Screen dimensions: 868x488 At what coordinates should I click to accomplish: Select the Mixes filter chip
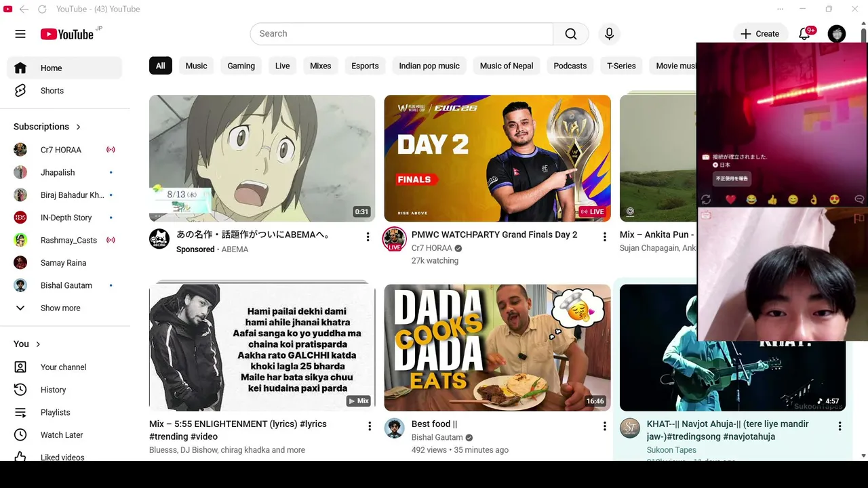[320, 66]
